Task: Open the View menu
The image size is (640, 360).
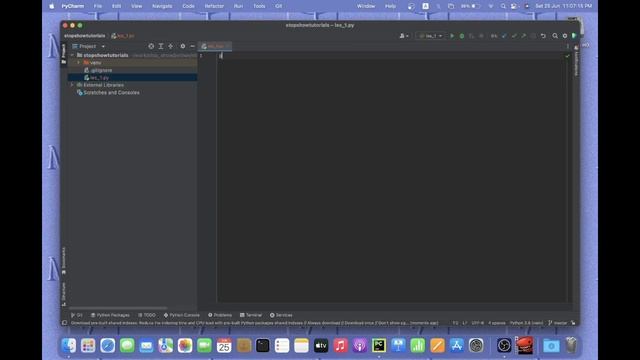Action: (136, 6)
